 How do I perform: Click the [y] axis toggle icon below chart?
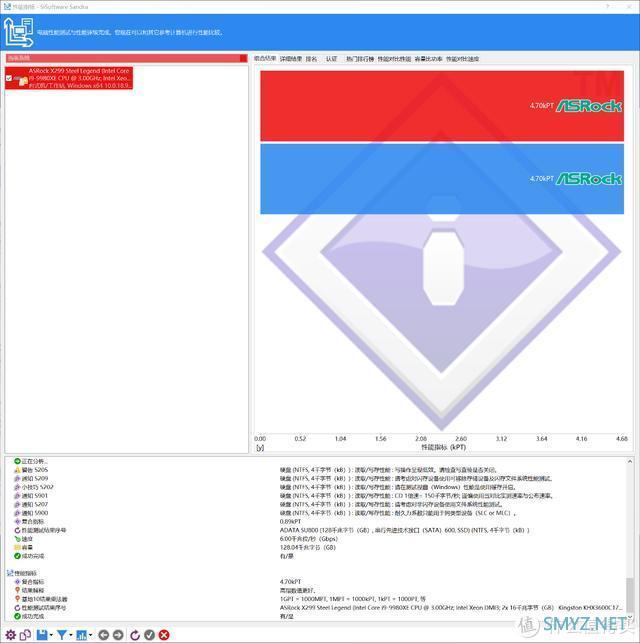(260, 448)
